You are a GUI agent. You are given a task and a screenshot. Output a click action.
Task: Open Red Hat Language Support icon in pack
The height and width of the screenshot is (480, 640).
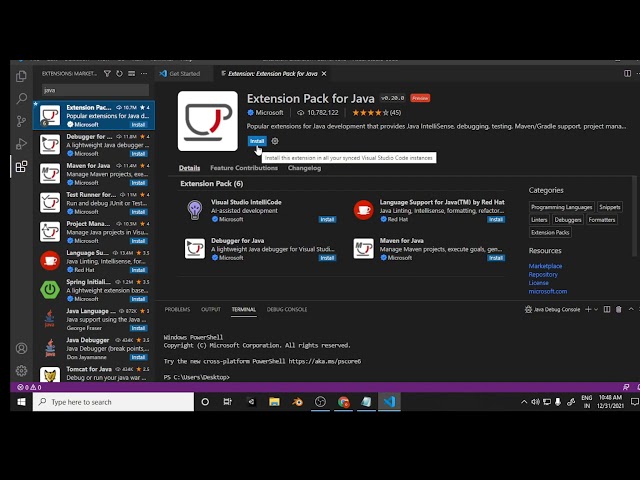(363, 210)
